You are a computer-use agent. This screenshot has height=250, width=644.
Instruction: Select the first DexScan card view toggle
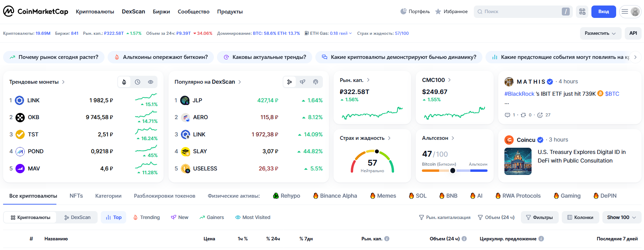pyautogui.click(x=290, y=82)
